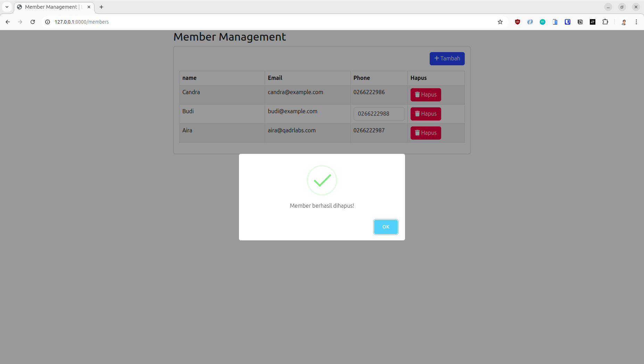Screen dimensions: 644x364
Task: Edit Budi's phone number input field
Action: click(x=379, y=114)
